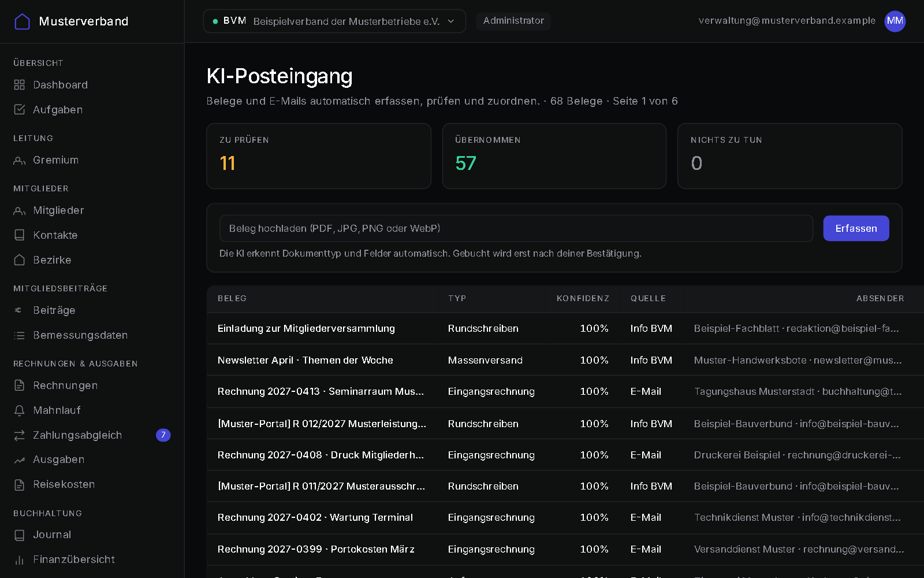Click the Konfidenz column header

click(x=583, y=299)
